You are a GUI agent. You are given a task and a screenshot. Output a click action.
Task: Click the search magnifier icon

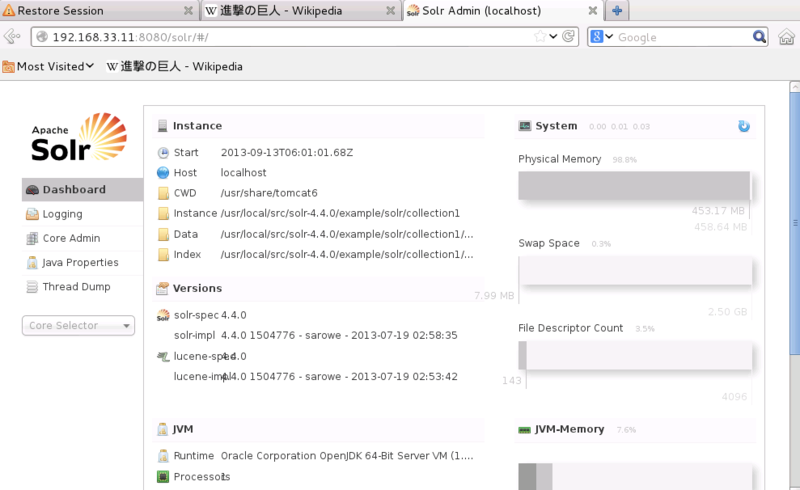click(759, 37)
